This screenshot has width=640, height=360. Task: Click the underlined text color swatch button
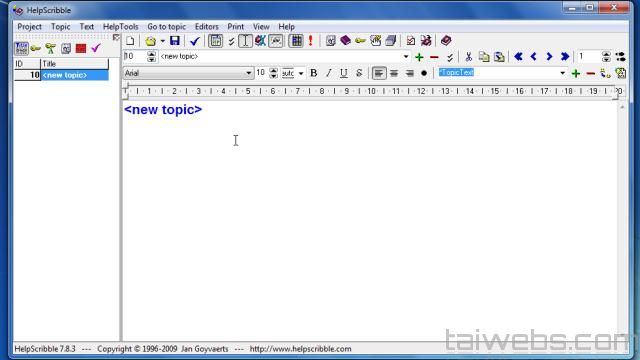point(288,73)
